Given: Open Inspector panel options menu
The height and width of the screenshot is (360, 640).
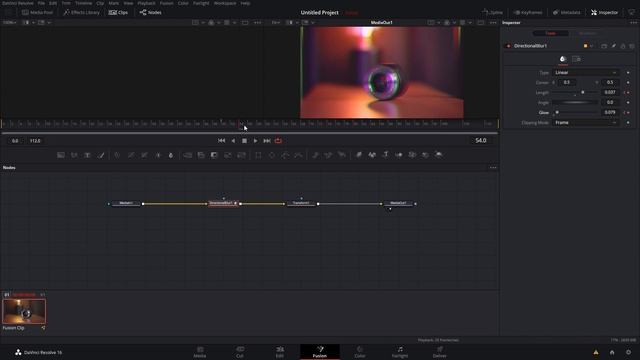Looking at the screenshot, I should (x=633, y=23).
